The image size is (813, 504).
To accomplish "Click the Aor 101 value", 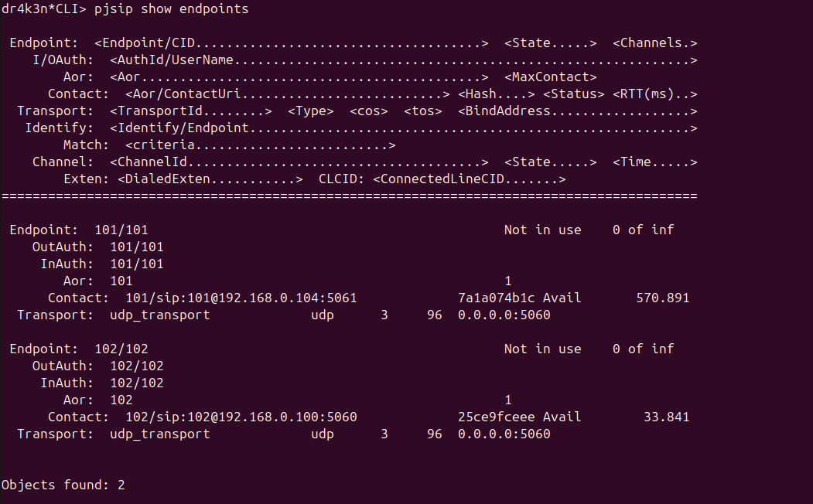I will coord(121,281).
